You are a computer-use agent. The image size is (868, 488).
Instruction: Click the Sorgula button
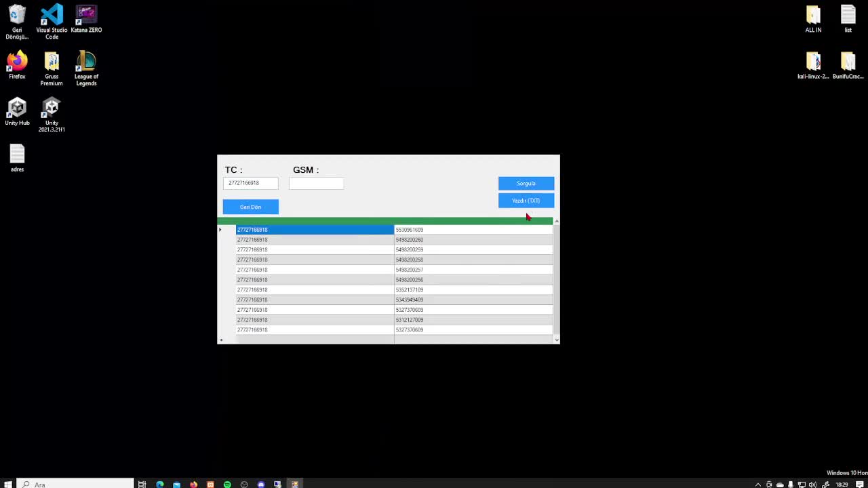tap(526, 184)
